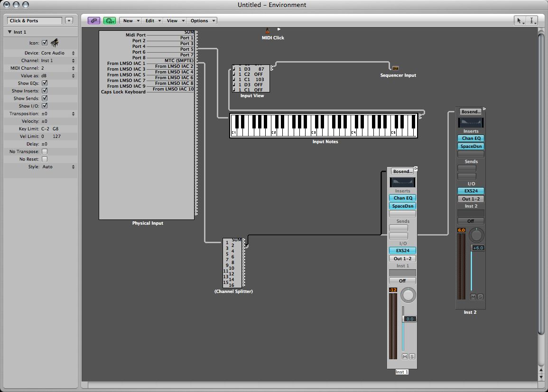Click the Inst 1 pan knob
Screen dimensions: 548x392
[408, 295]
